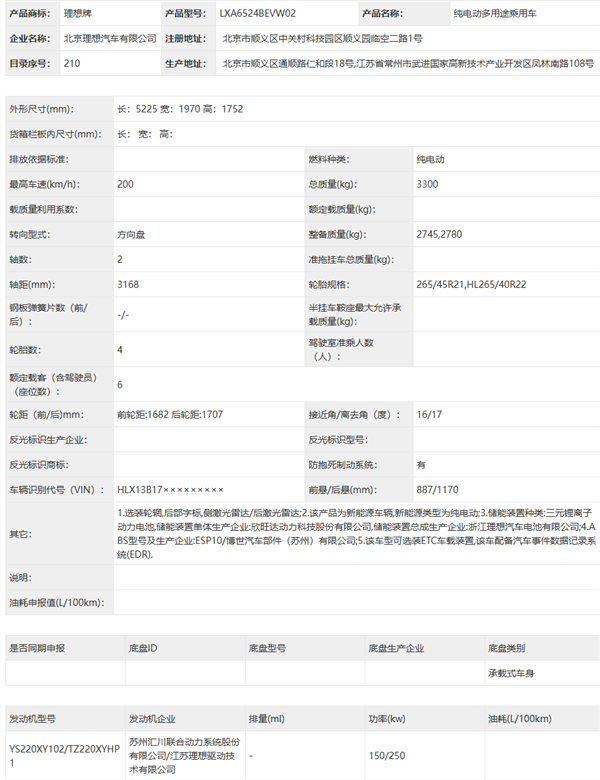600x780 pixels.
Task: Select the 其它 remarks paragraph
Action: 356,534
